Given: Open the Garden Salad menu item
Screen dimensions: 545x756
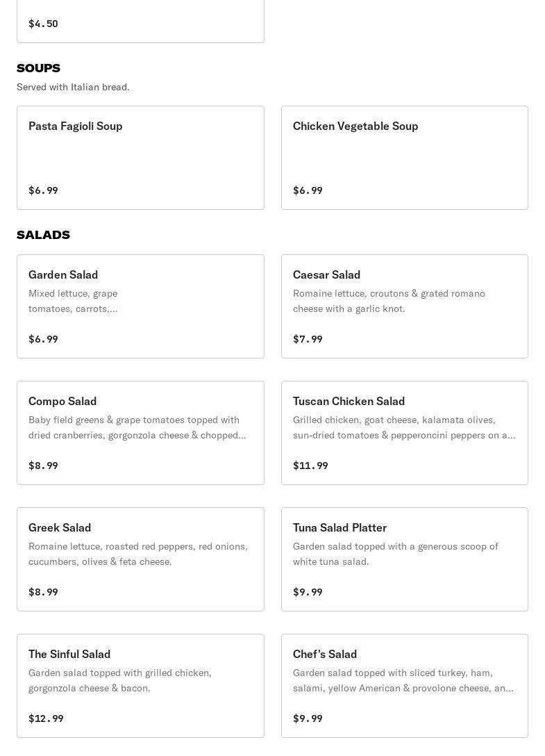Looking at the screenshot, I should (140, 306).
